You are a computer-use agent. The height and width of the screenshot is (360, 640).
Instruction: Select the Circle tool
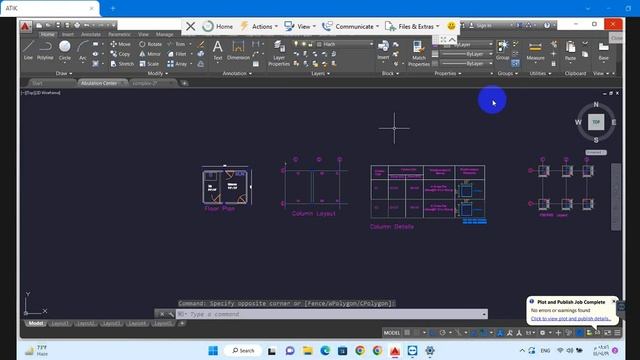[x=64, y=50]
